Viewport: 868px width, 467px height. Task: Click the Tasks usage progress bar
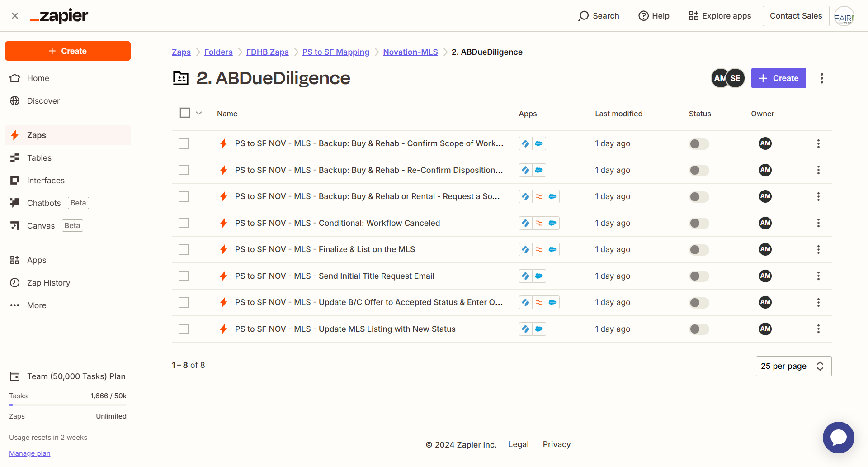coord(68,405)
